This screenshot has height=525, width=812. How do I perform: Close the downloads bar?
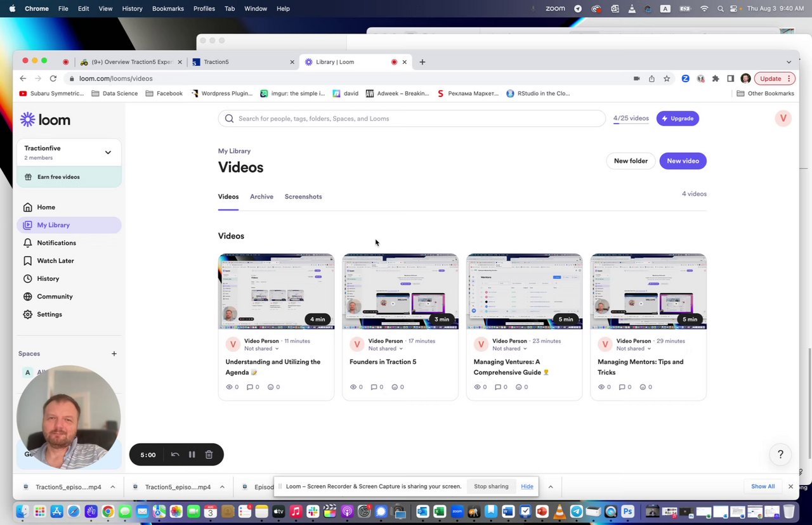tap(790, 486)
